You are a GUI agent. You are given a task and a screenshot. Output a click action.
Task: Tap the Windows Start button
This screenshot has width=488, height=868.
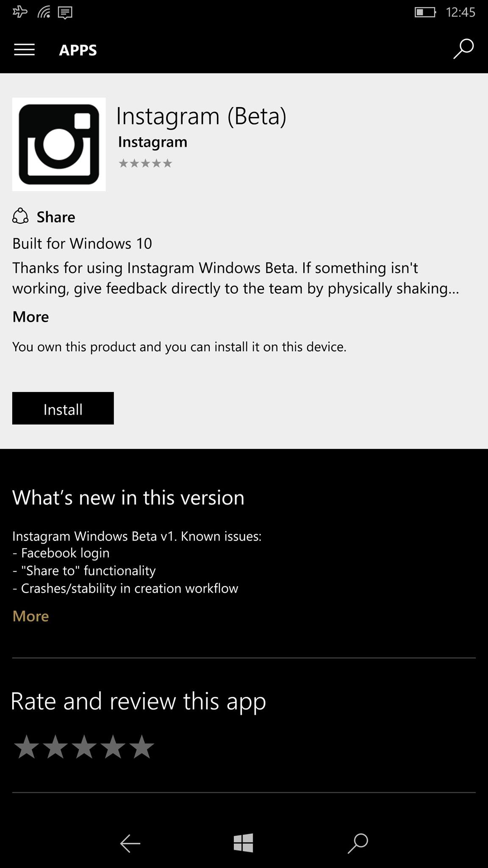point(244,843)
